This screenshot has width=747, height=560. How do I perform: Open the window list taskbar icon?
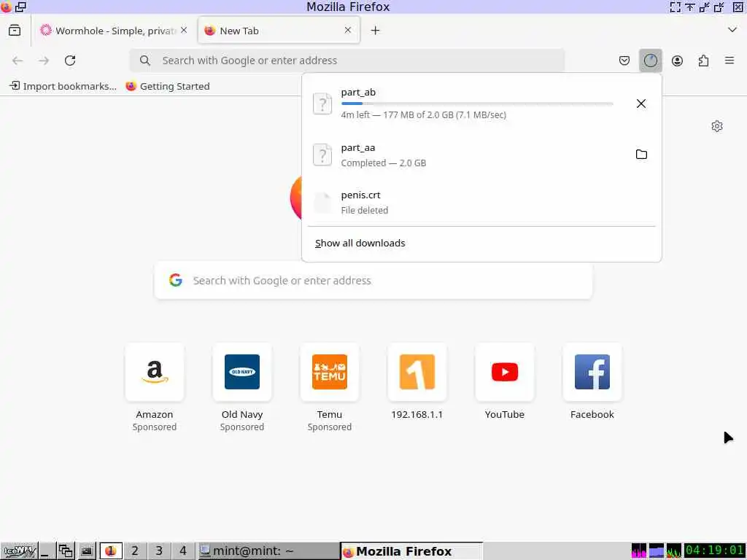point(65,551)
